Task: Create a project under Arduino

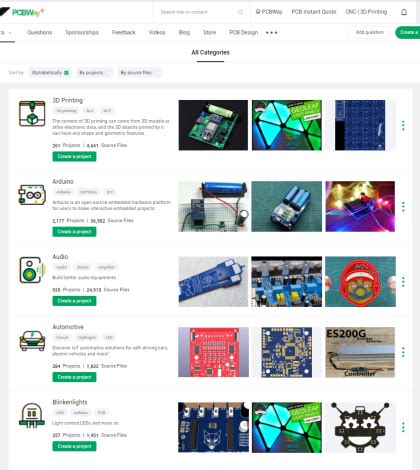Action: pos(74,232)
